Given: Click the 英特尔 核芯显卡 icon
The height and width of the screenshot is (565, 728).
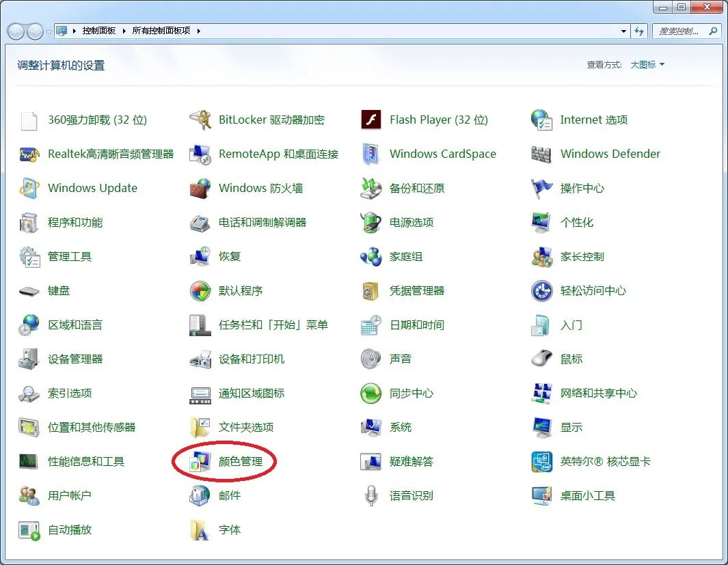Looking at the screenshot, I should click(x=541, y=462).
